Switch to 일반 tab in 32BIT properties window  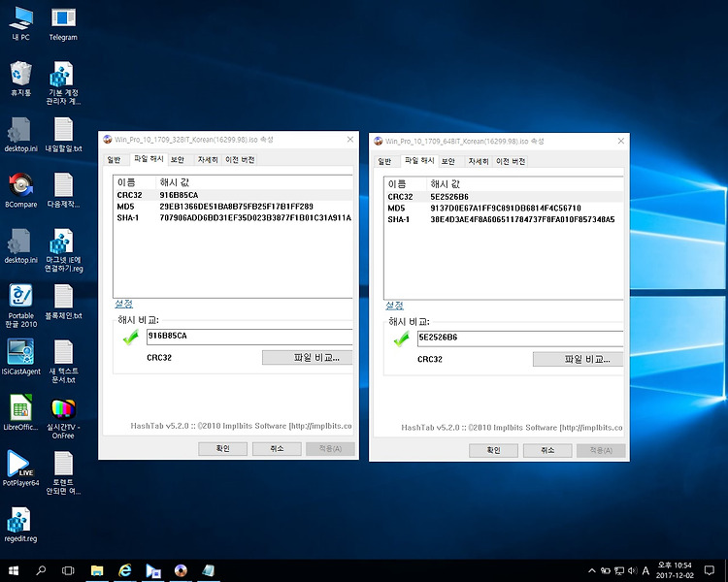tap(114, 160)
